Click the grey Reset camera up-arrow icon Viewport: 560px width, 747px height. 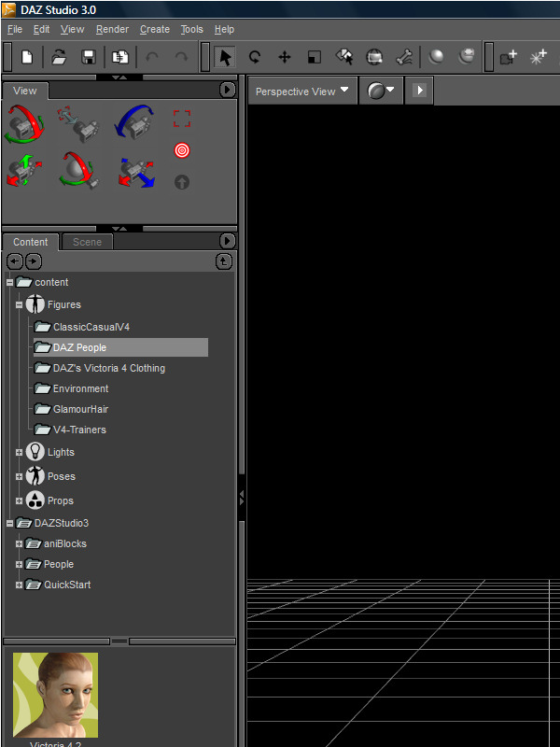[182, 182]
